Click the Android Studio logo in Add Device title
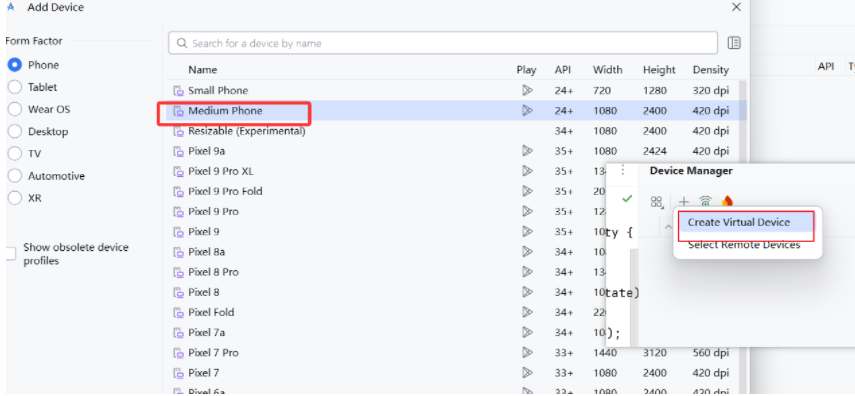Screen dimensions: 855x396 click(x=10, y=8)
